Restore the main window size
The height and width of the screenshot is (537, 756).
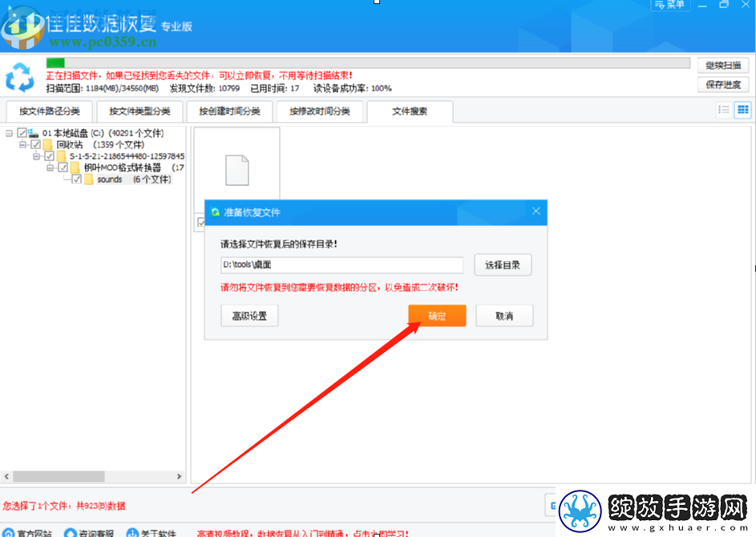click(724, 4)
